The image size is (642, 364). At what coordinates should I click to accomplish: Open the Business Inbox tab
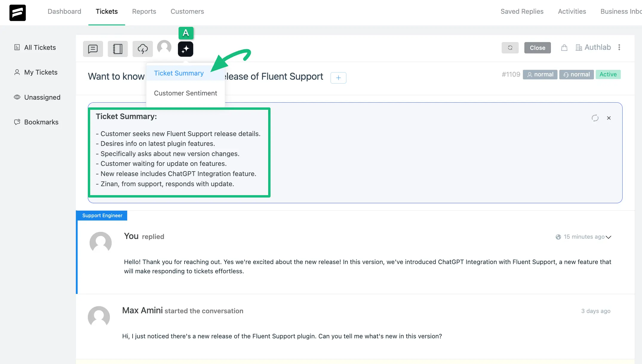pos(621,11)
